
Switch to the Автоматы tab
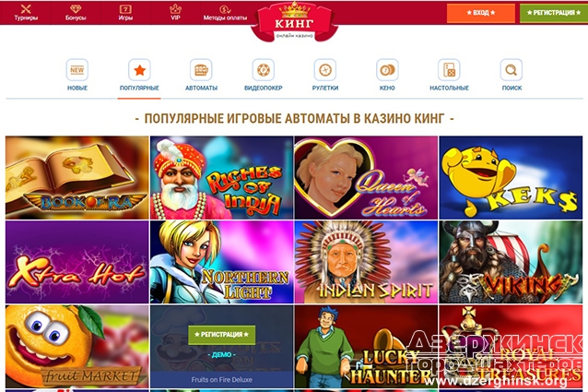[201, 75]
